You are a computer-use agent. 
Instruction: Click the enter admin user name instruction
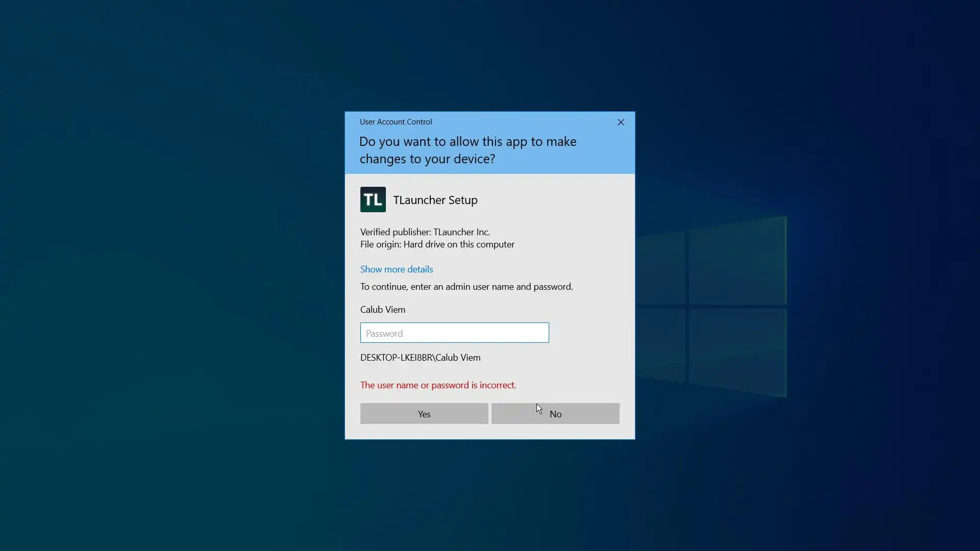tap(466, 286)
